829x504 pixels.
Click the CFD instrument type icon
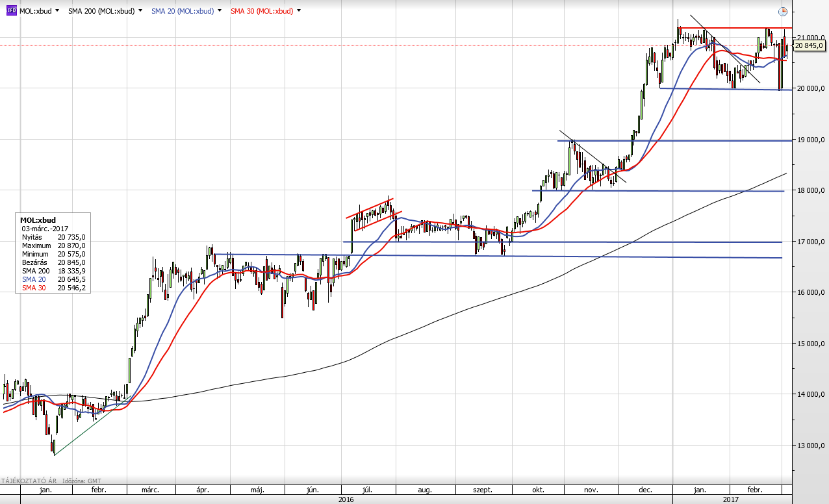(12, 11)
